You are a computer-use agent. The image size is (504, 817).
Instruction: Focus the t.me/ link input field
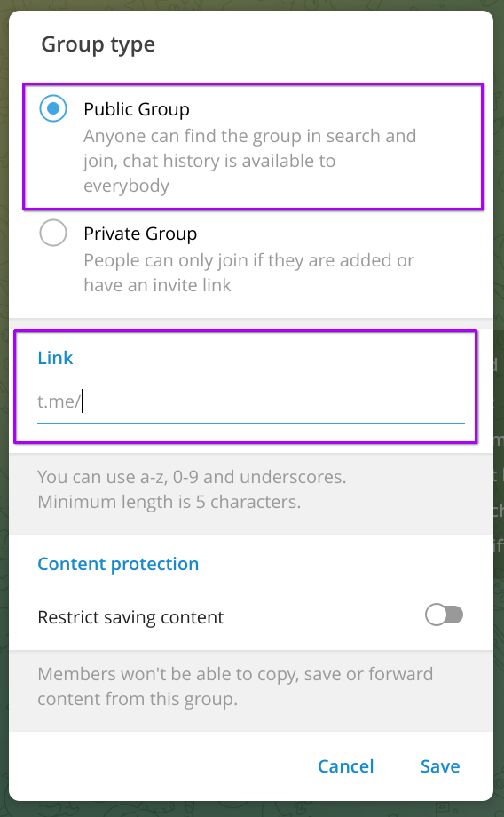(x=266, y=402)
